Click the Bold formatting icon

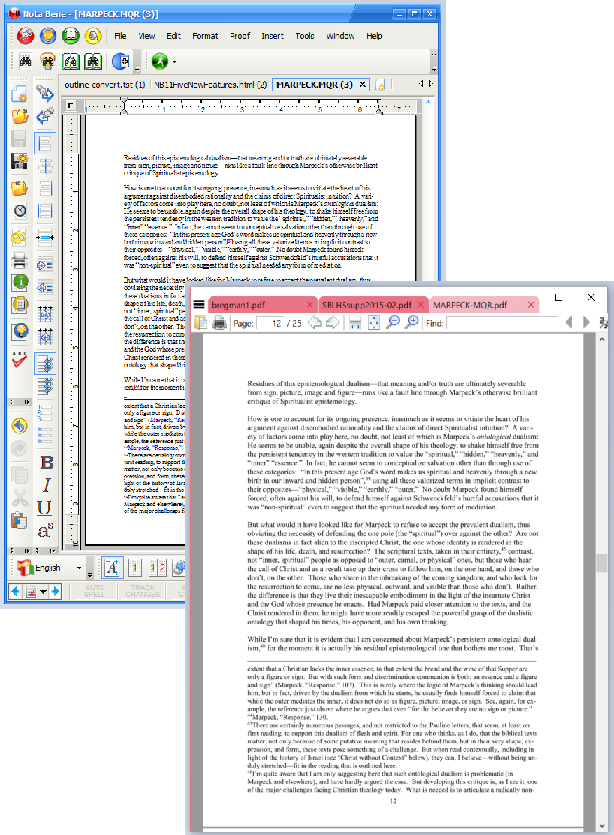(x=45, y=462)
